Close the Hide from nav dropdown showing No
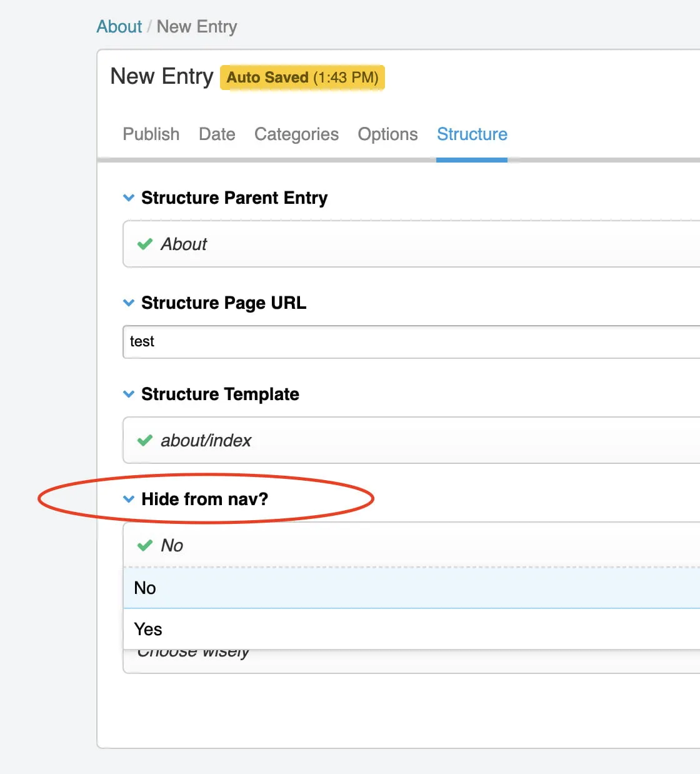Screen dimensions: 700x774 (411, 545)
